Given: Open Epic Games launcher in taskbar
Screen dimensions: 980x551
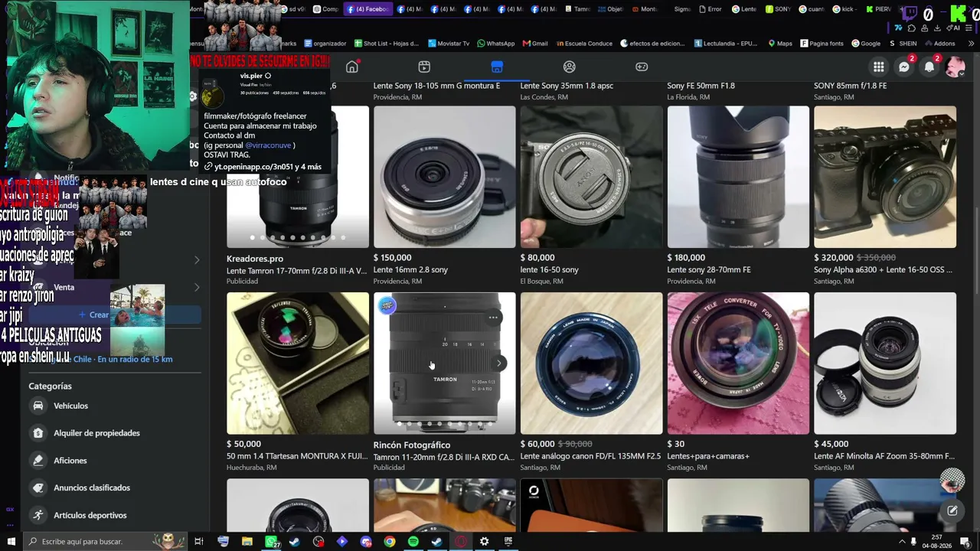Looking at the screenshot, I should [508, 542].
